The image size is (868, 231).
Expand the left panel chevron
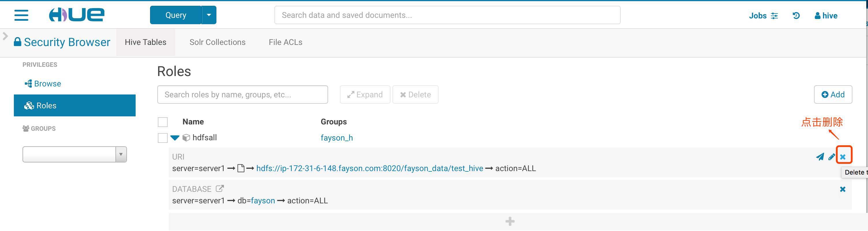5,36
